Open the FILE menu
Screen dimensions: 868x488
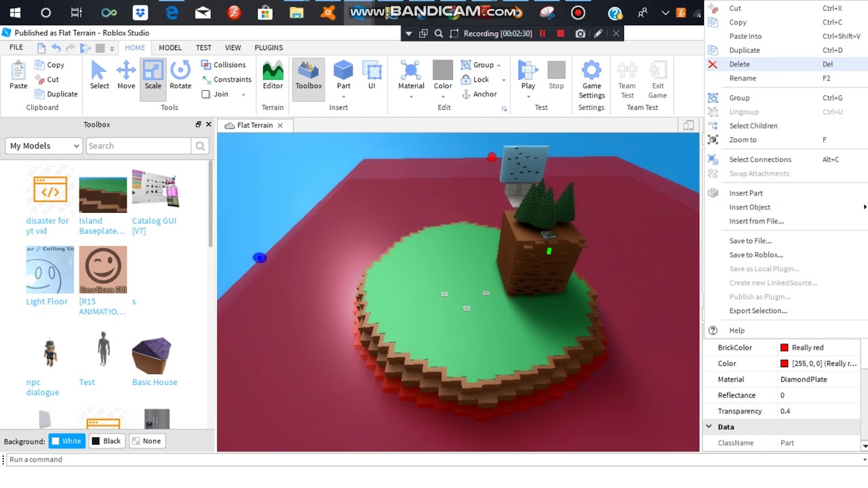16,47
